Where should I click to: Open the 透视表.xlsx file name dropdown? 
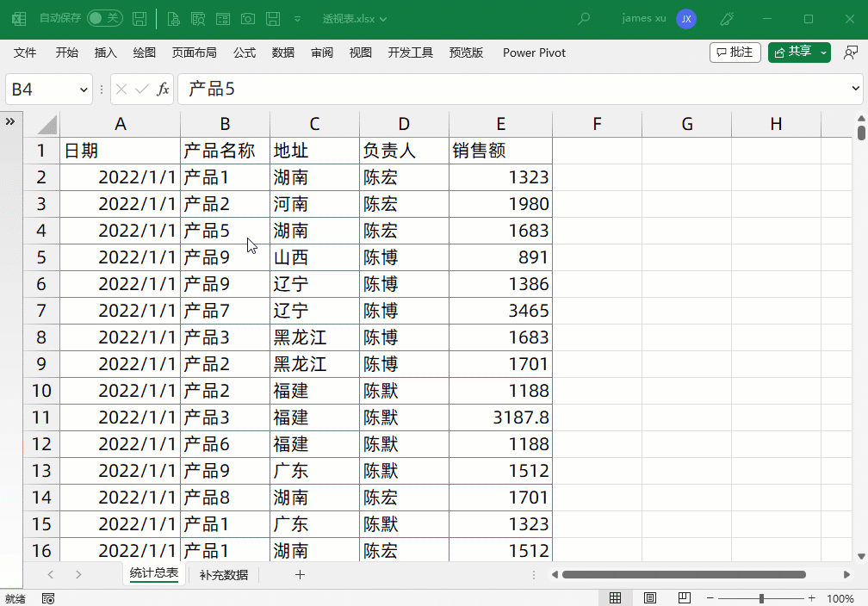tap(355, 19)
